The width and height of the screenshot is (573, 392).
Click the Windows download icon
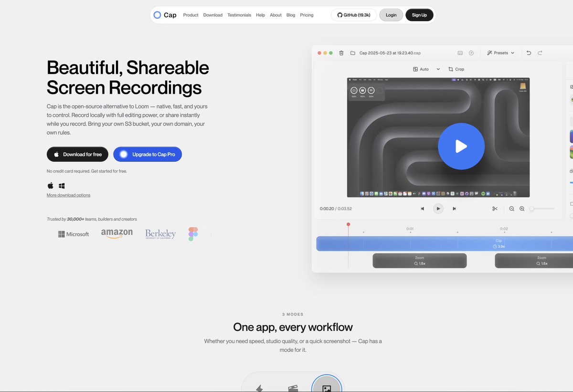[62, 186]
